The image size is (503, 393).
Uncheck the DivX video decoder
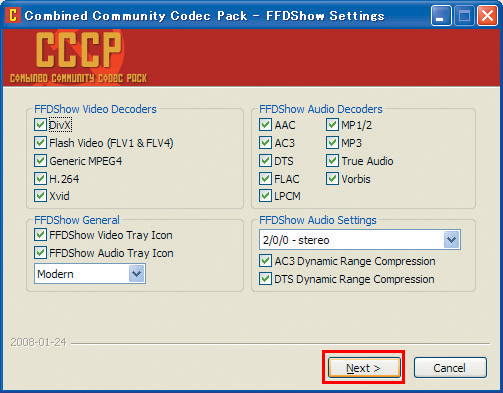(x=40, y=125)
